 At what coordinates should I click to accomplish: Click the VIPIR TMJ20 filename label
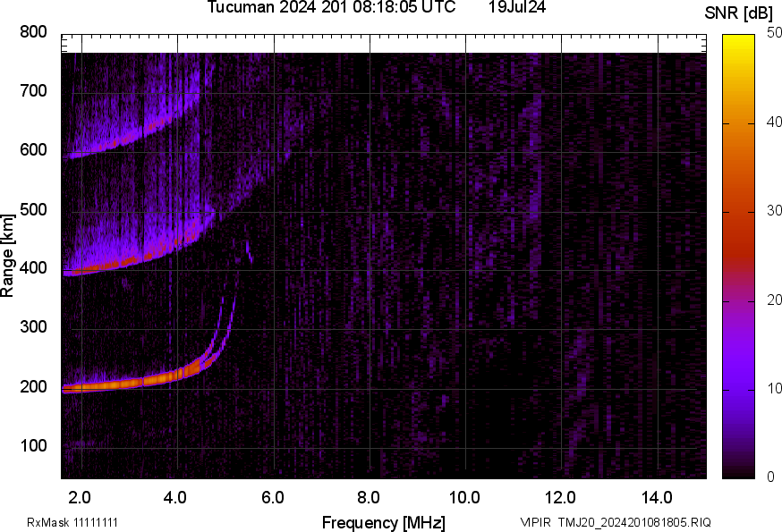[x=616, y=522]
